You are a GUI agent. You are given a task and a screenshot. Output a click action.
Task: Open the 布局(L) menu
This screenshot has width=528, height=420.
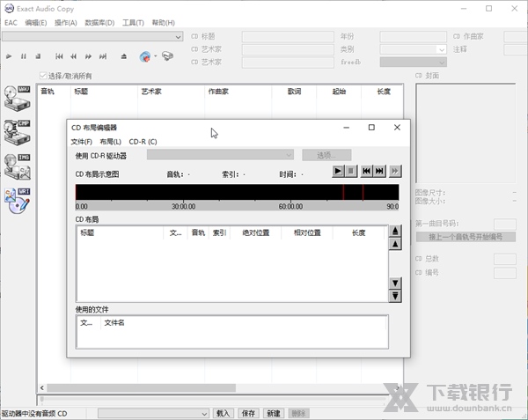click(x=110, y=141)
